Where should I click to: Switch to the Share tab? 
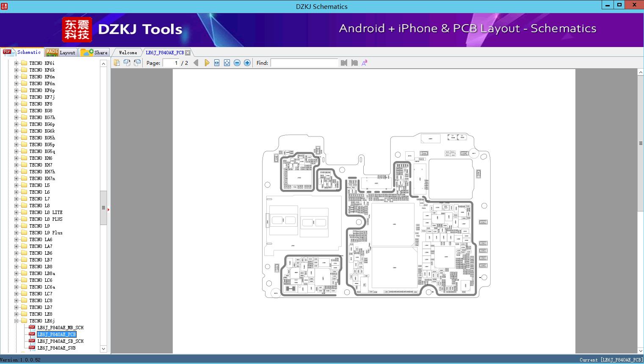94,52
